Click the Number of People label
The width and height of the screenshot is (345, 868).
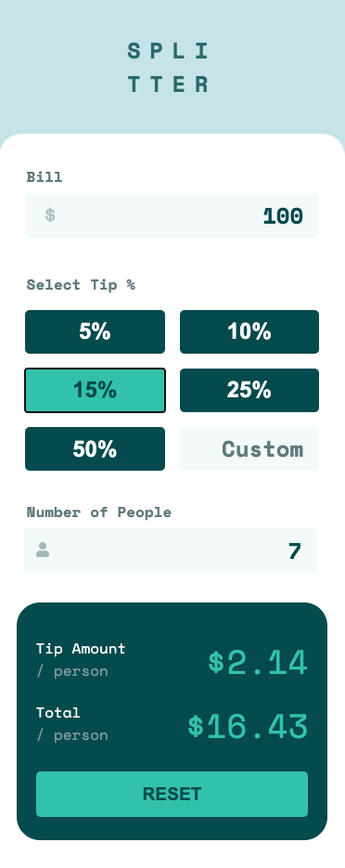coord(99,512)
